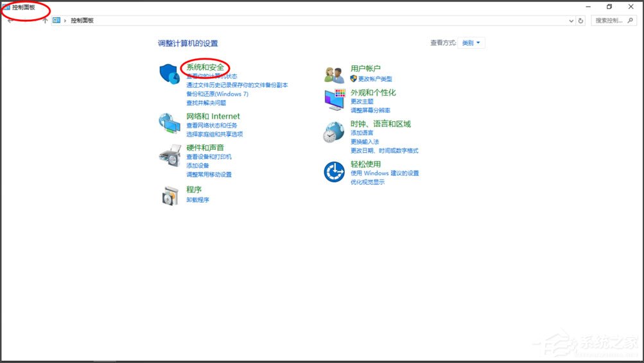Open the 系统和安全 category link
Image resolution: width=644 pixels, height=363 pixels.
(205, 67)
